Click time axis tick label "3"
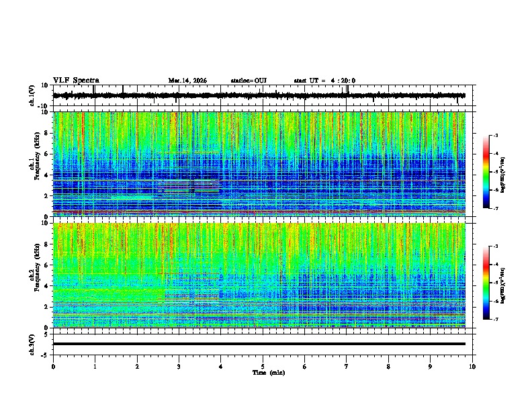Image resolution: width=532 pixels, height=411 pixels. tap(179, 367)
